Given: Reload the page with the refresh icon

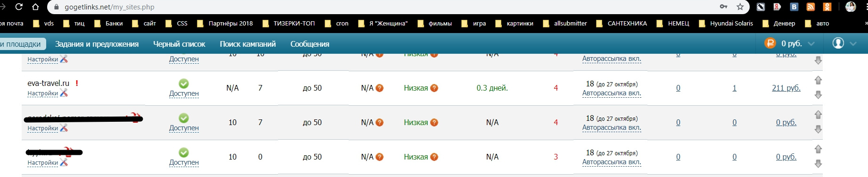Looking at the screenshot, I should coord(19,7).
